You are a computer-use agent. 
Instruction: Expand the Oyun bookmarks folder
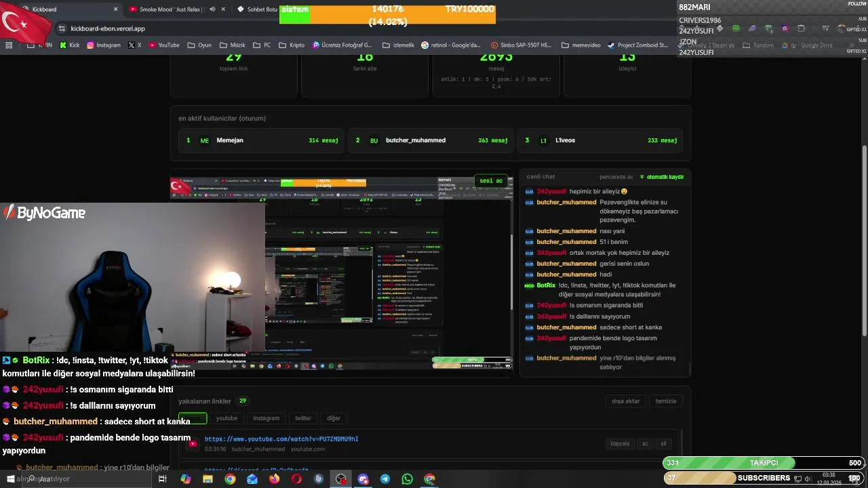199,45
